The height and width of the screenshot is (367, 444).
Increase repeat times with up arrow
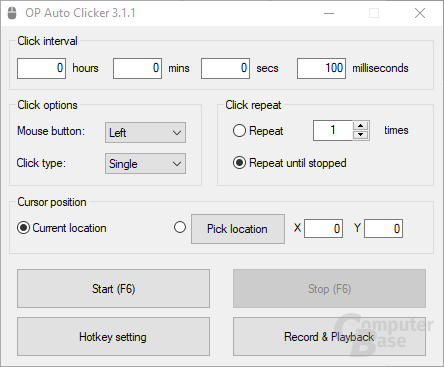[x=360, y=126]
